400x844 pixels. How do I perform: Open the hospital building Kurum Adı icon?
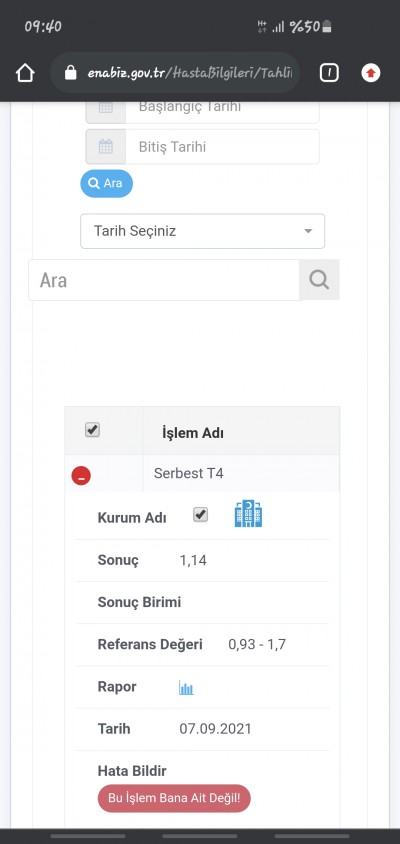248,514
